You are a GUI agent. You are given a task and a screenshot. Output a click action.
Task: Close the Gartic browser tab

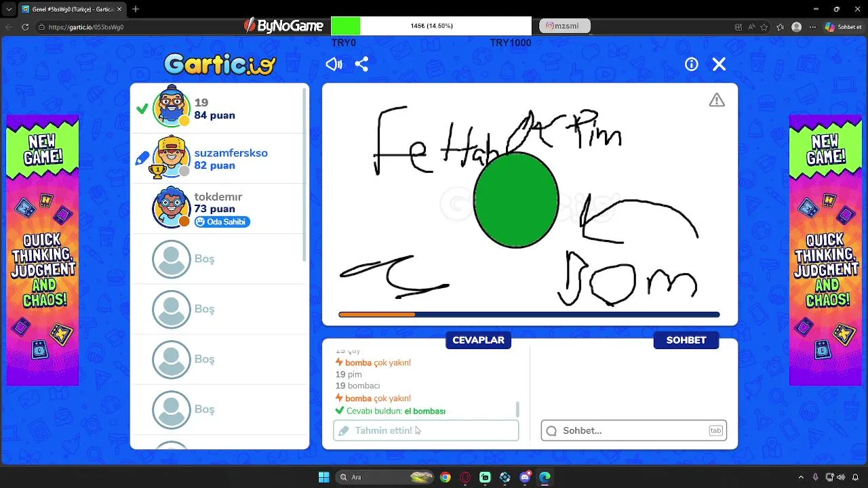tap(121, 9)
